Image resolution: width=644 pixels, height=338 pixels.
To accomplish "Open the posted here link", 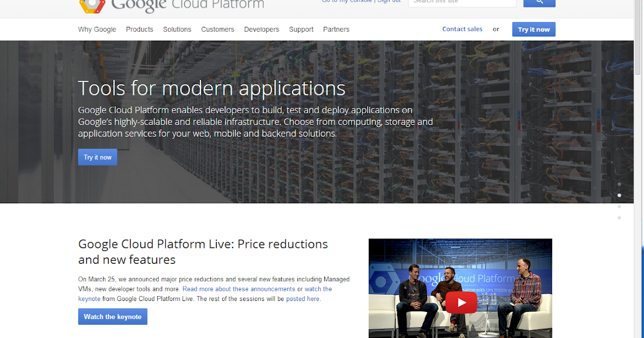I will (x=303, y=299).
